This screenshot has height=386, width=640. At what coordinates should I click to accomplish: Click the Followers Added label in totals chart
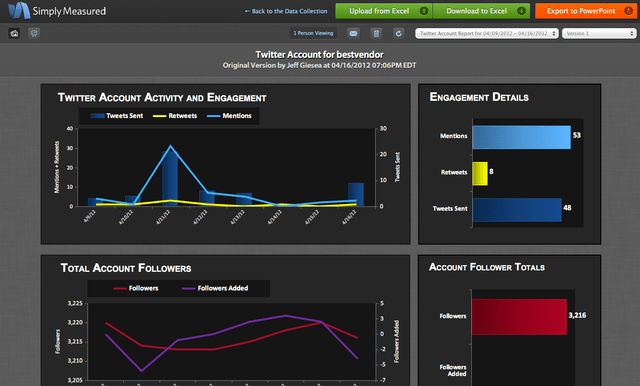point(453,370)
